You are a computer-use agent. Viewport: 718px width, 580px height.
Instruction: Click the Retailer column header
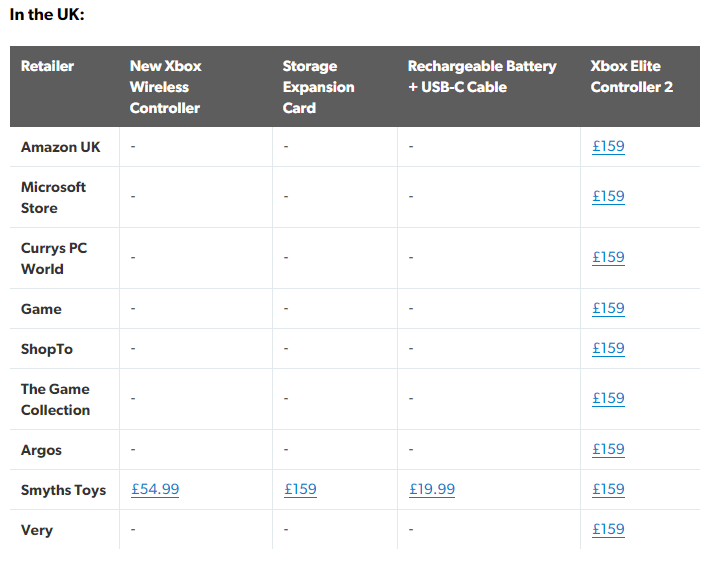pos(48,66)
